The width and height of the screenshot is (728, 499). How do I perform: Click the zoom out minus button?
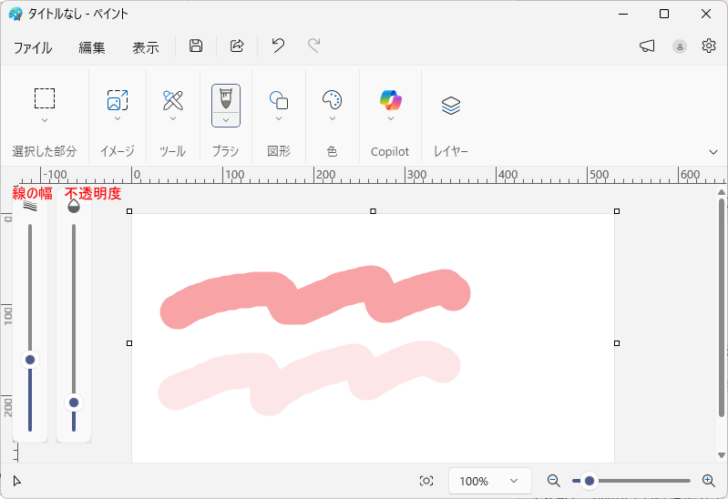tap(554, 481)
